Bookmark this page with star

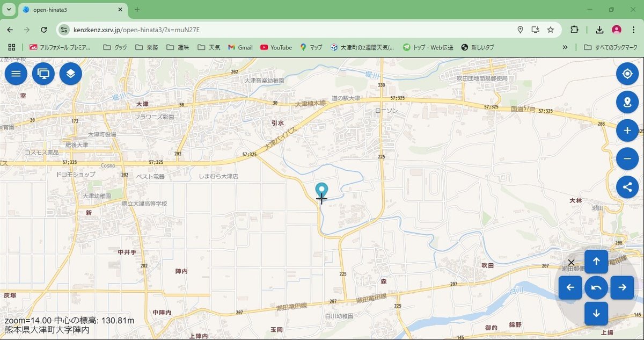click(x=551, y=30)
